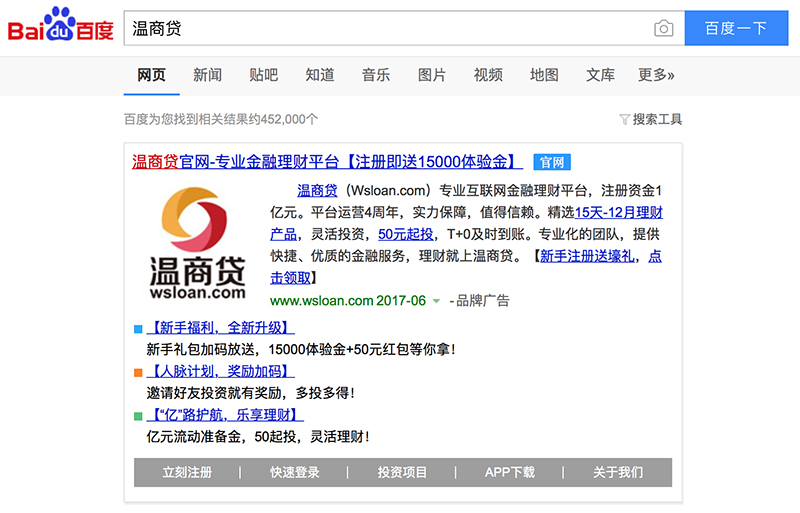This screenshot has width=800, height=513.
Task: Click the 50元起投 link
Action: tap(406, 234)
